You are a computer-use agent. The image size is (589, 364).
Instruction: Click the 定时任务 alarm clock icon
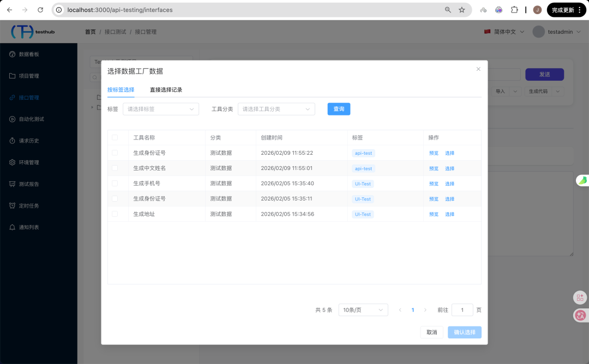(12, 205)
